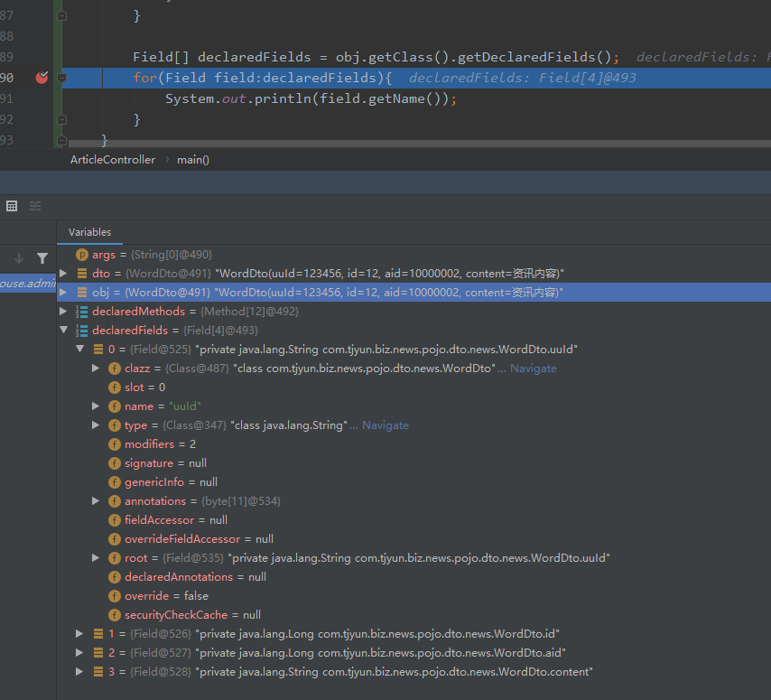The image size is (771, 700).
Task: Click the table layout view icon
Action: 12,206
